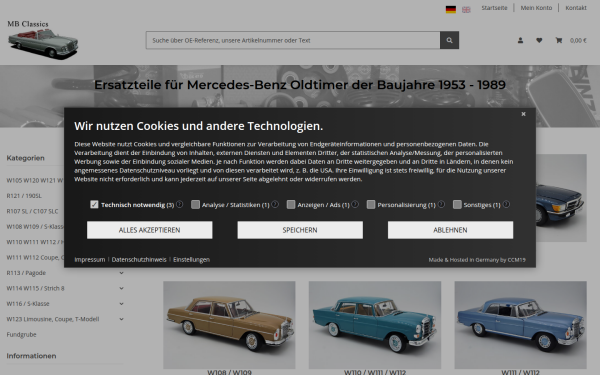Select Fundgrube category

[21, 334]
